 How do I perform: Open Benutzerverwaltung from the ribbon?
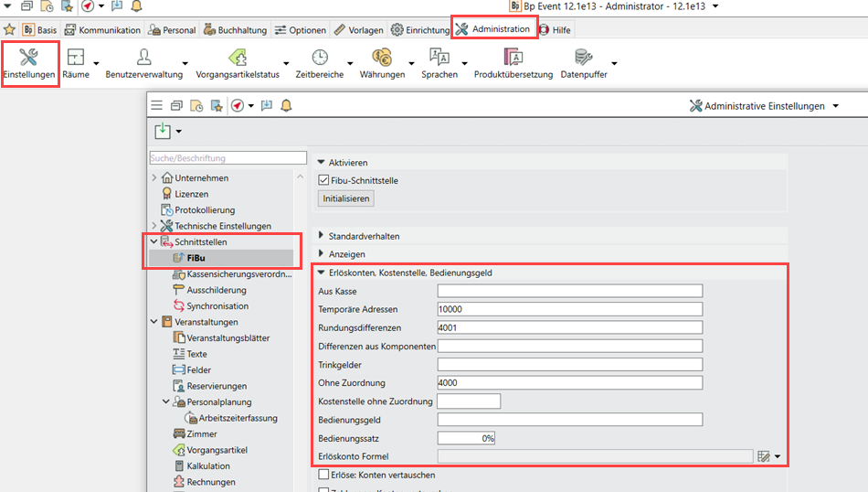pos(143,59)
